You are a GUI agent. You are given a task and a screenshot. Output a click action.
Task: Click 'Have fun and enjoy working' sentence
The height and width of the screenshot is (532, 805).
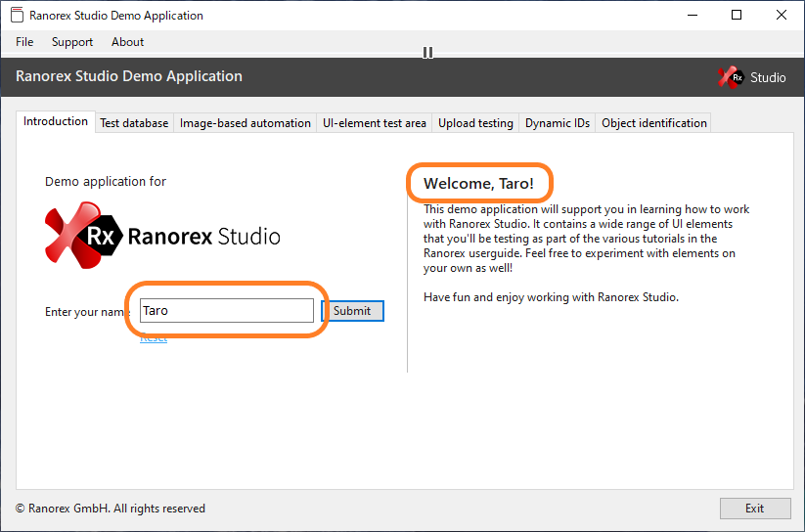pos(551,297)
